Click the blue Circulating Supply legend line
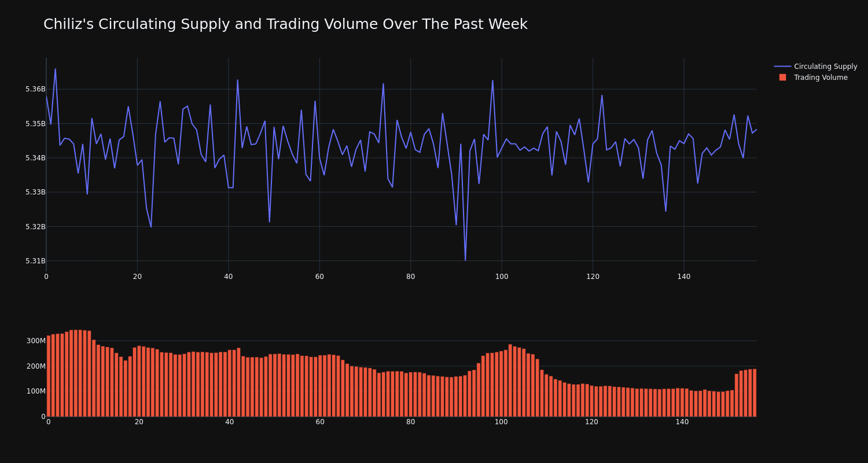Viewport: 868px width, 463px height. click(782, 67)
